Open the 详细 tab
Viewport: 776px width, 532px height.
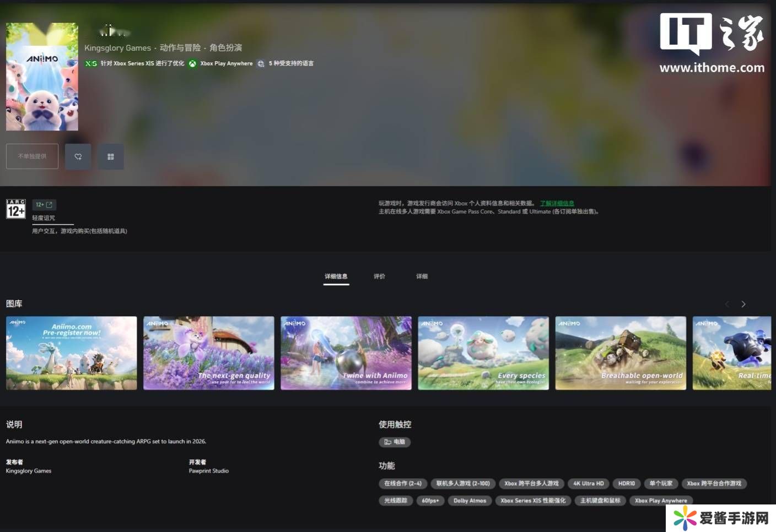pos(422,276)
